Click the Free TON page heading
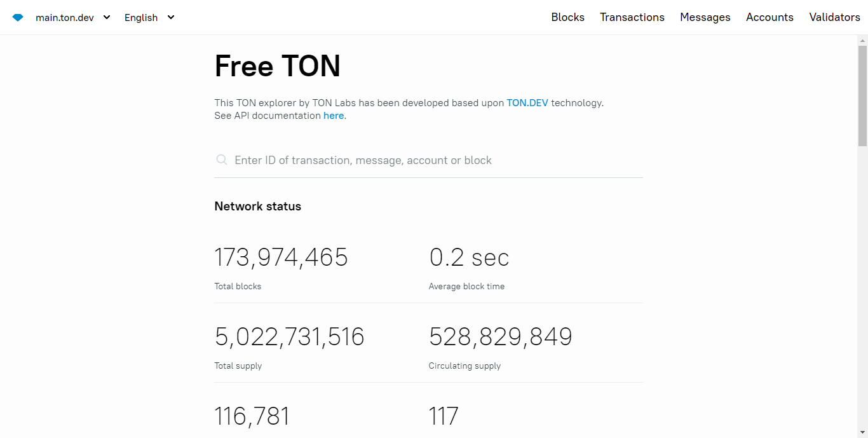868x438 pixels. 277,66
